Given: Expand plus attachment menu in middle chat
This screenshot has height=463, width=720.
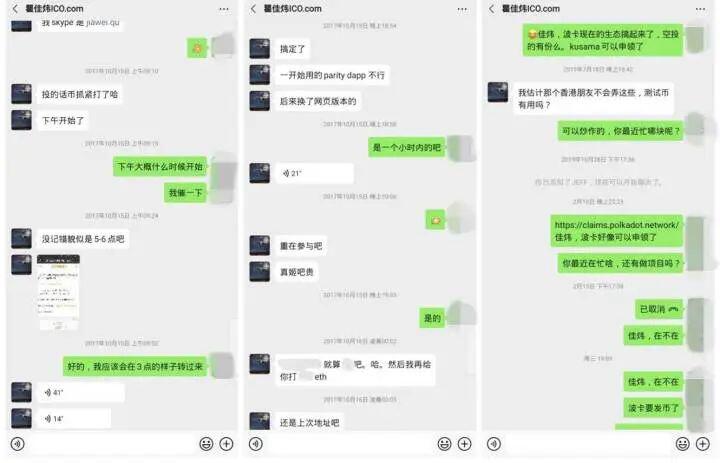Looking at the screenshot, I should (x=465, y=444).
